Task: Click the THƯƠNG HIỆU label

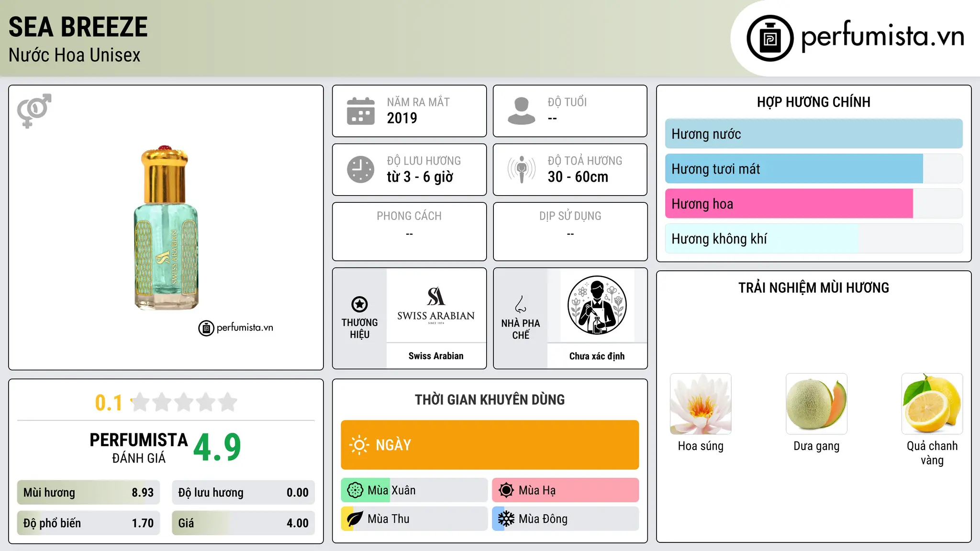Action: (x=359, y=328)
